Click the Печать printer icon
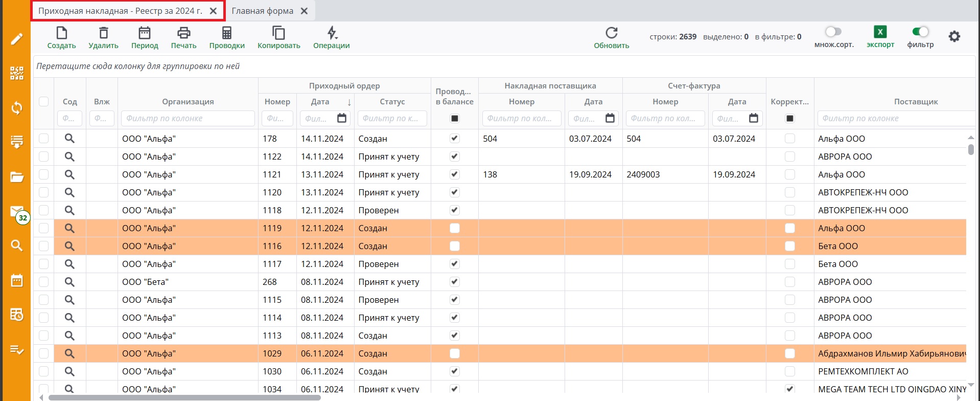Image resolution: width=980 pixels, height=401 pixels. tap(183, 34)
